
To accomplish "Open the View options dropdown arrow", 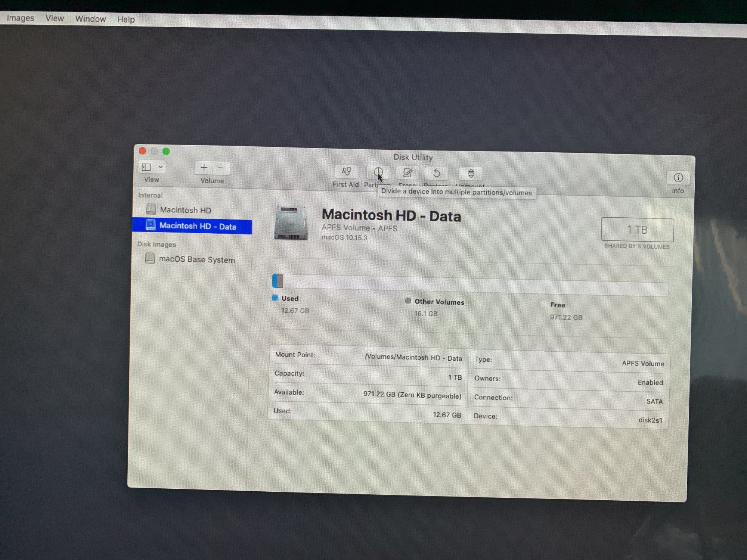I will pyautogui.click(x=161, y=167).
